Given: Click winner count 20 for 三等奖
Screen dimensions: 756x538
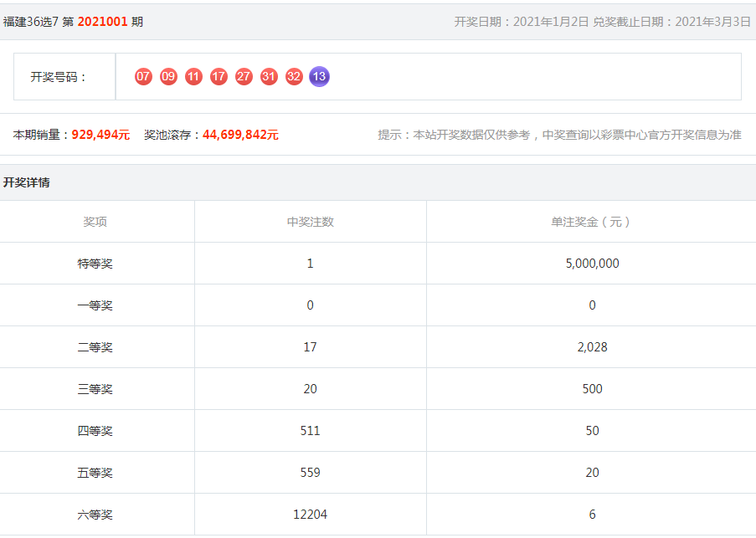Looking at the screenshot, I should [310, 389].
